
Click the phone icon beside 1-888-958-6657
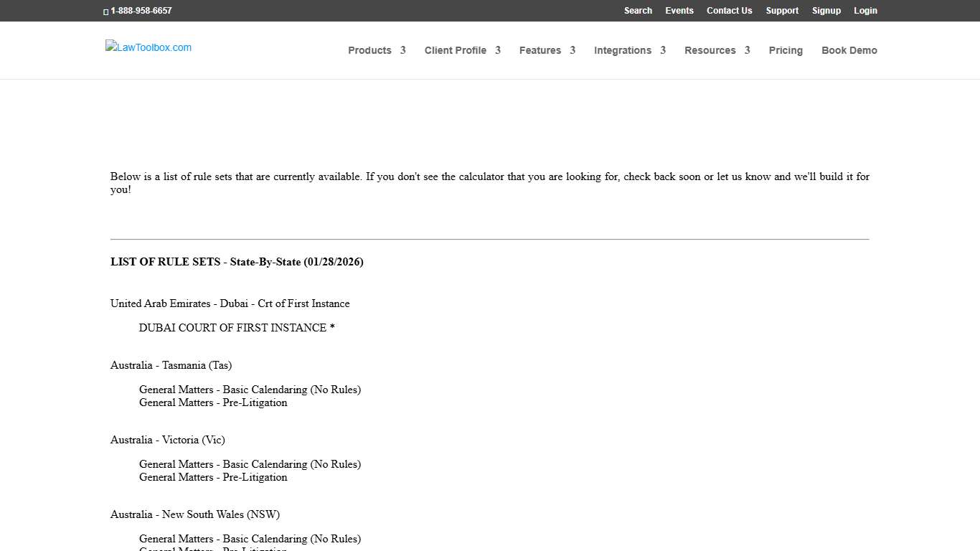tap(106, 11)
